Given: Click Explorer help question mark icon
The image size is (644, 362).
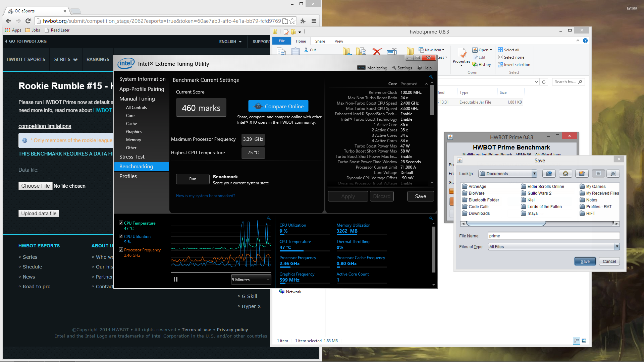Looking at the screenshot, I should tap(585, 41).
